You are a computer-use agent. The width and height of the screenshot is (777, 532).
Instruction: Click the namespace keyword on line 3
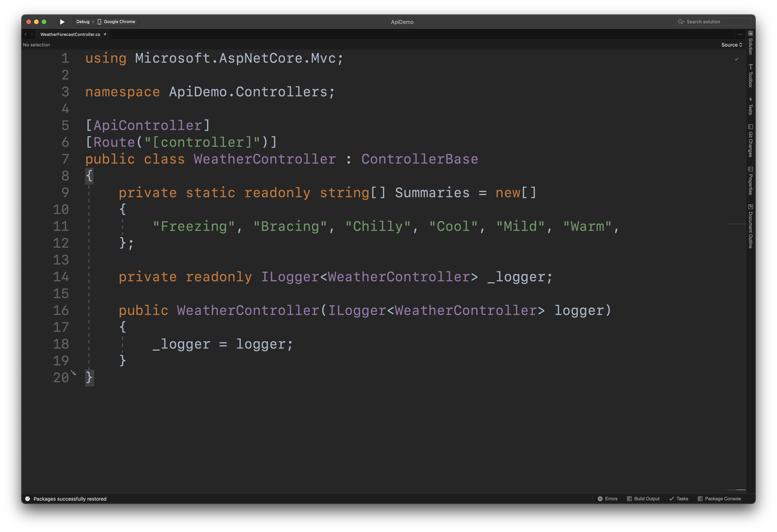[123, 92]
